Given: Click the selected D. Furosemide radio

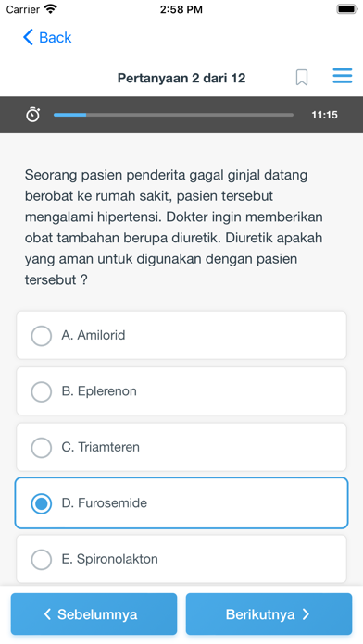Looking at the screenshot, I should (41, 503).
